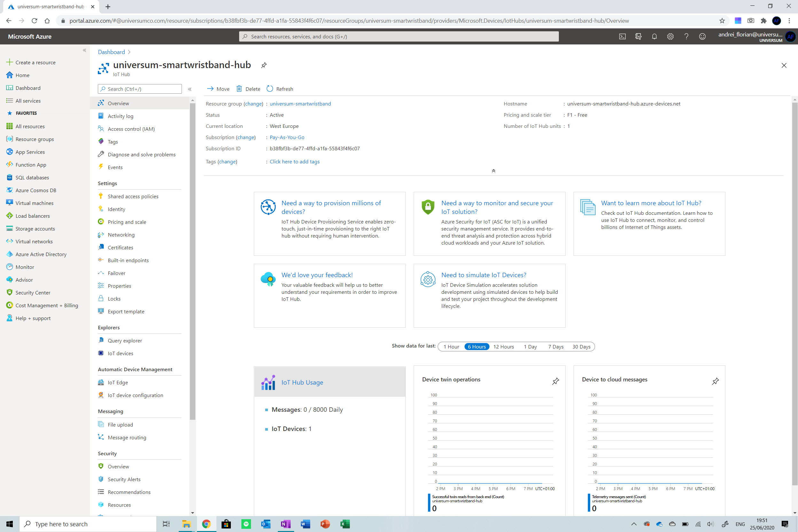Click the Delete trash icon
This screenshot has height=532, width=798.
click(239, 89)
